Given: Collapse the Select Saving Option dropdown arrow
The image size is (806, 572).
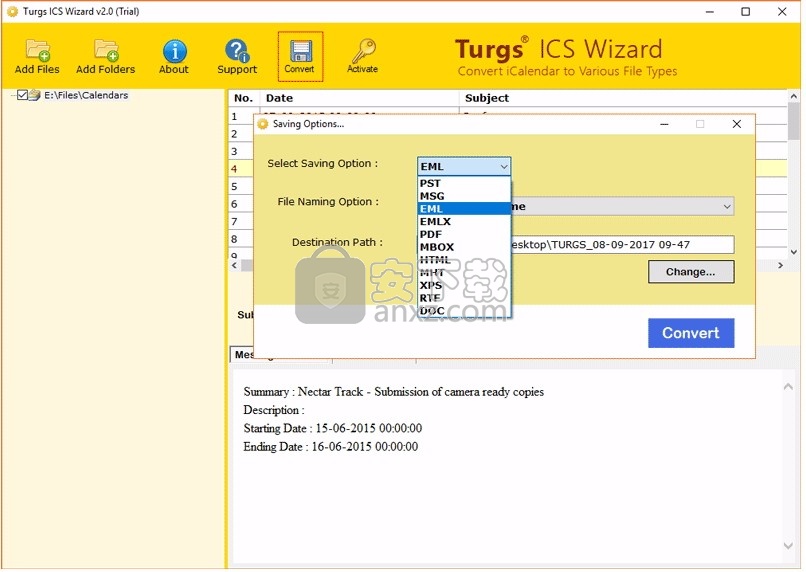Looking at the screenshot, I should 504,167.
